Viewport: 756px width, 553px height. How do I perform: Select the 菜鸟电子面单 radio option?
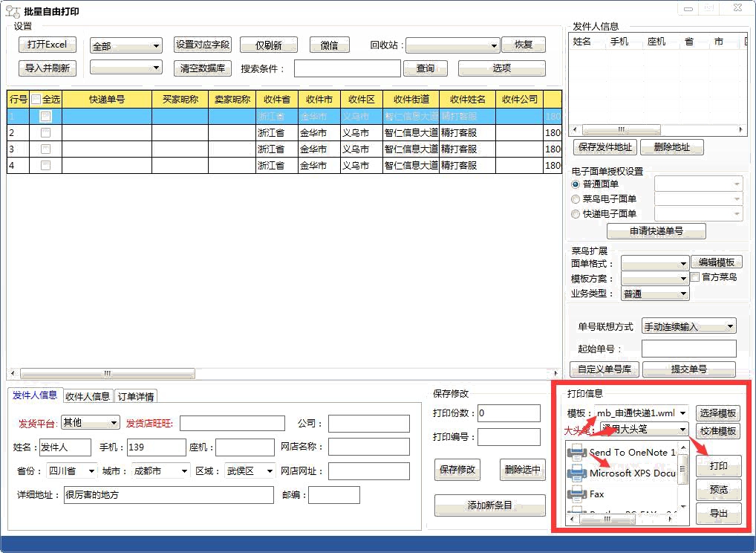576,199
